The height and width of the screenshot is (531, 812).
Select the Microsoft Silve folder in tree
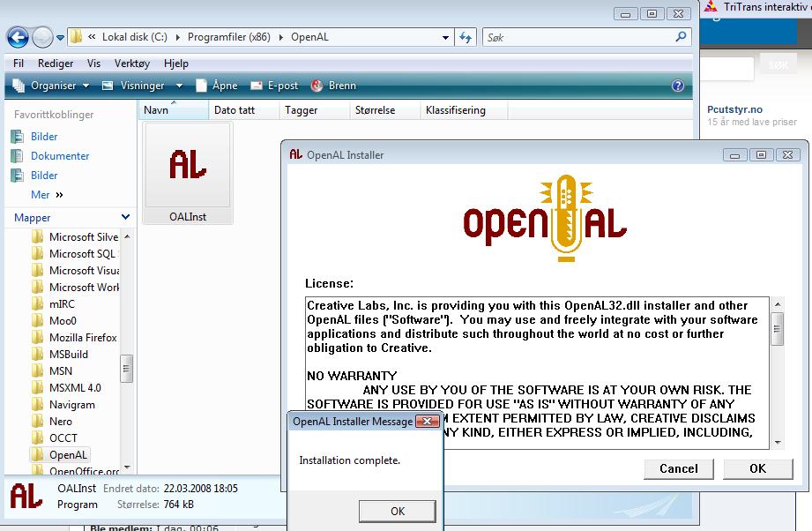click(x=84, y=236)
